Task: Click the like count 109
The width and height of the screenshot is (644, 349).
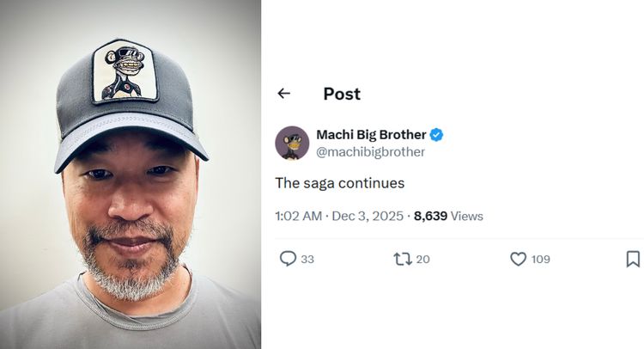Action: click(x=540, y=260)
